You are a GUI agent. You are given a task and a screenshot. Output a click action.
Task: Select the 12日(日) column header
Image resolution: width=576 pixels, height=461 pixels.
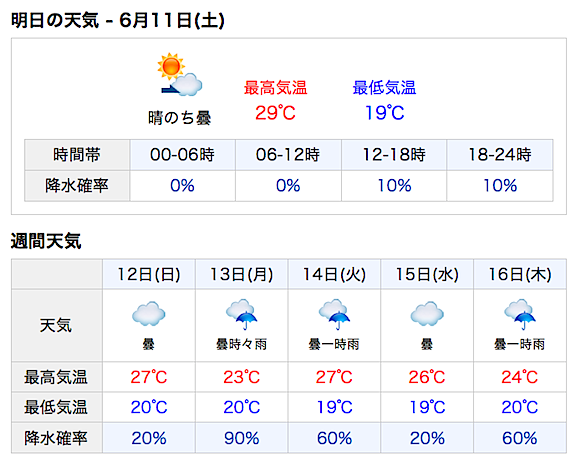(x=149, y=274)
